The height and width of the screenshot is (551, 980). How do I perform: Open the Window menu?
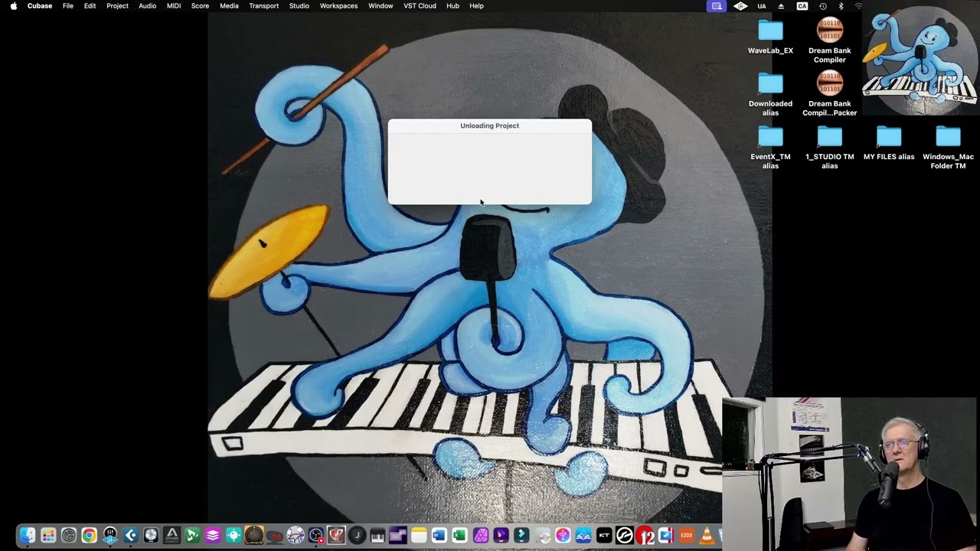tap(381, 6)
